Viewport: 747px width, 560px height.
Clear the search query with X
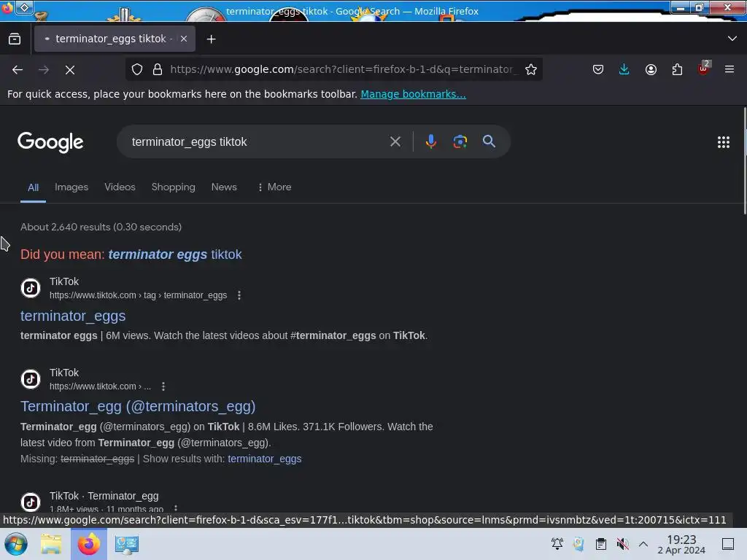395,141
